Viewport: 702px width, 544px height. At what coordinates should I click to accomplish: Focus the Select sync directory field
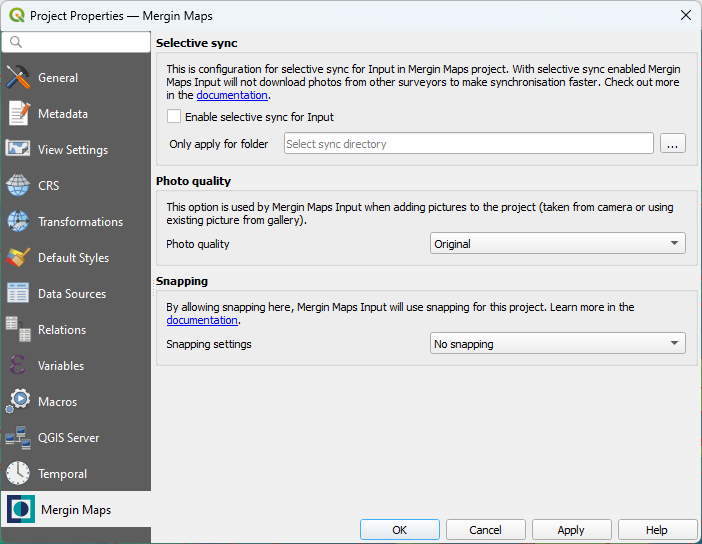click(x=468, y=144)
